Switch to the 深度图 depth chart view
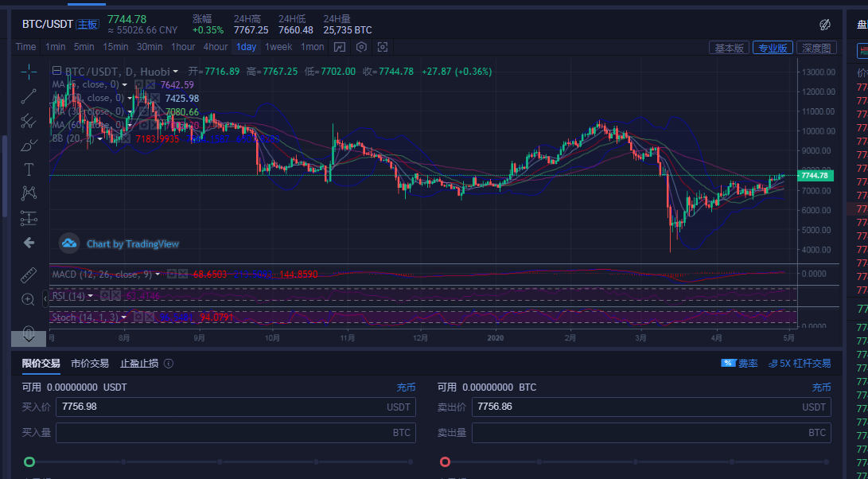The image size is (868, 479). [817, 47]
